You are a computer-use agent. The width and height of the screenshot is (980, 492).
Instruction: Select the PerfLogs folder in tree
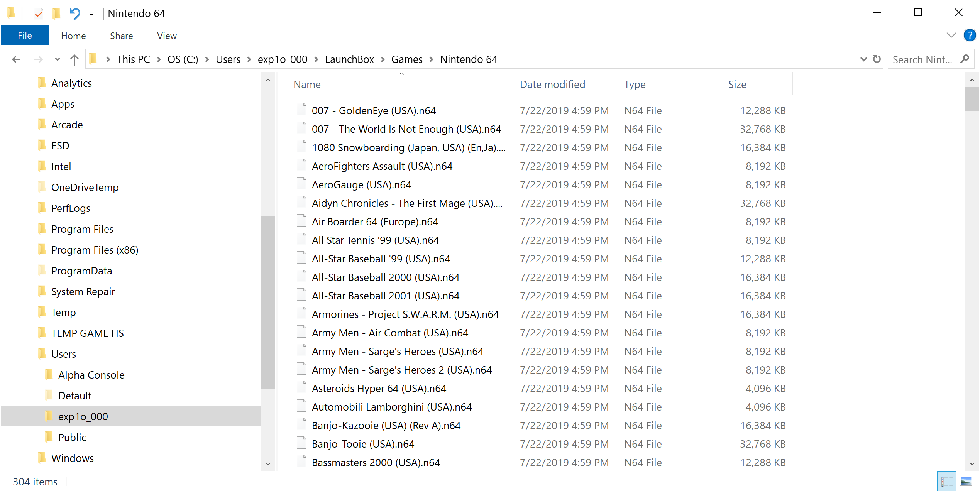(71, 208)
